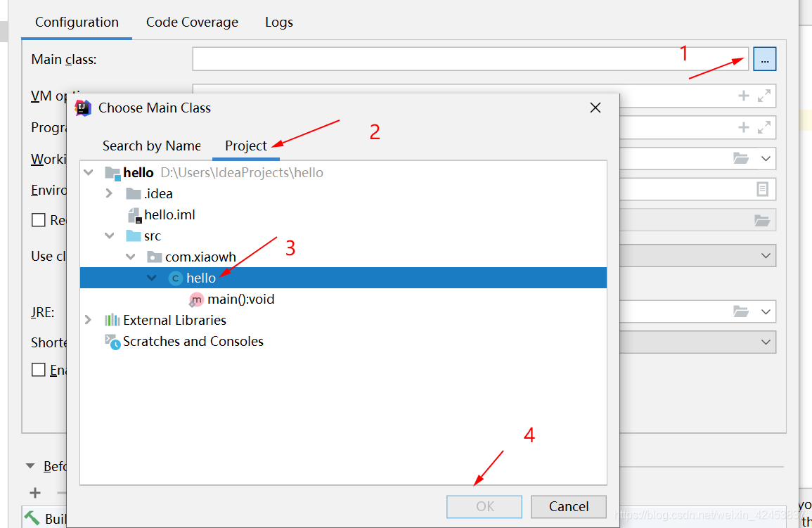Open the Logs tab
The image size is (812, 528).
point(279,22)
